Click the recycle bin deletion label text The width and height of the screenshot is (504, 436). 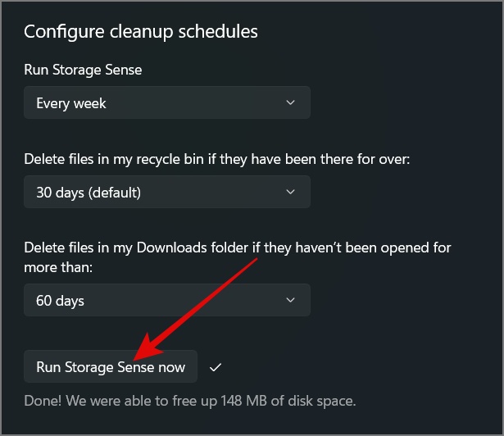[216, 158]
